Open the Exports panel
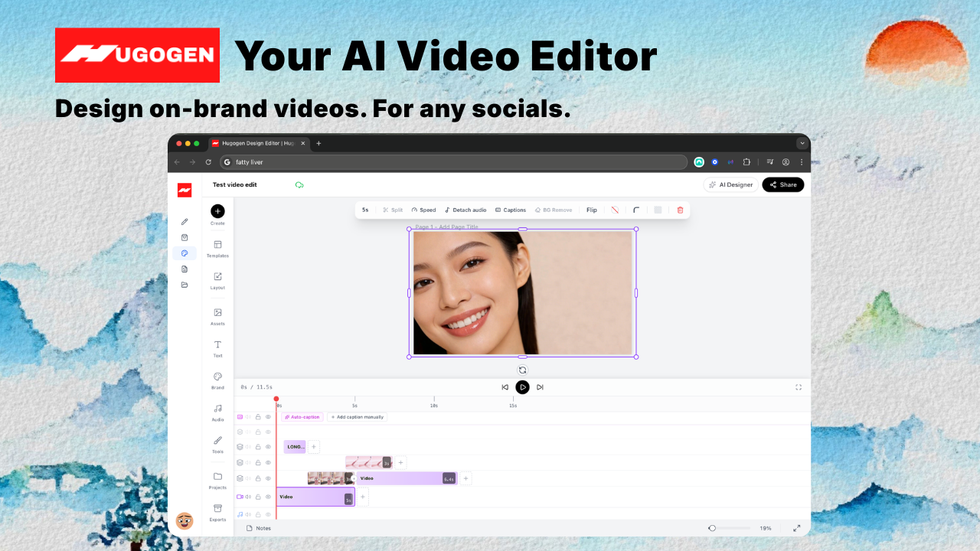980x551 pixels. pos(217,513)
